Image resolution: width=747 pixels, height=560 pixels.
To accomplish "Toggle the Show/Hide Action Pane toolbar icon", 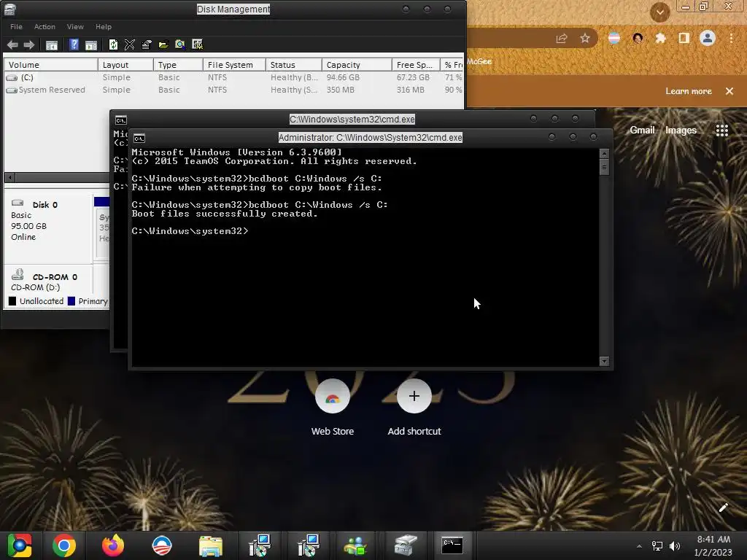I will coord(91,44).
